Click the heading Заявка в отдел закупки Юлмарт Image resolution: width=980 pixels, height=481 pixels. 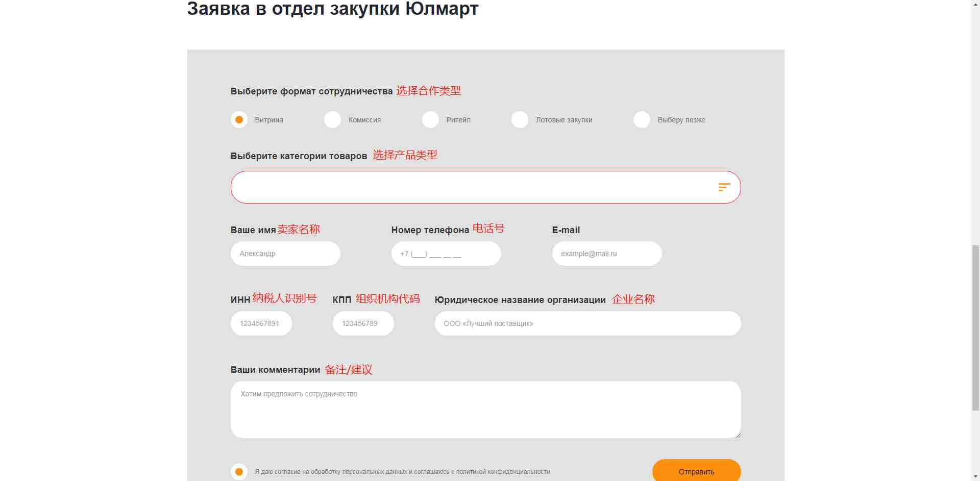333,9
